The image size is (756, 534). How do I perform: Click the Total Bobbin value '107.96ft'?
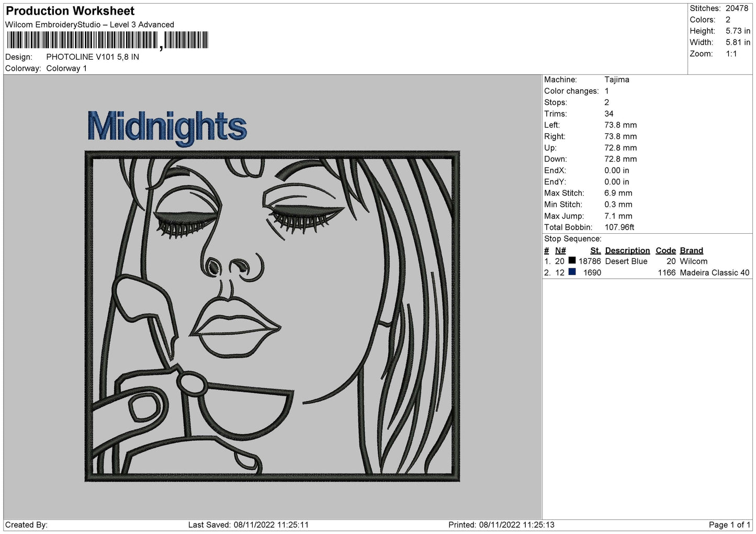[x=619, y=228]
